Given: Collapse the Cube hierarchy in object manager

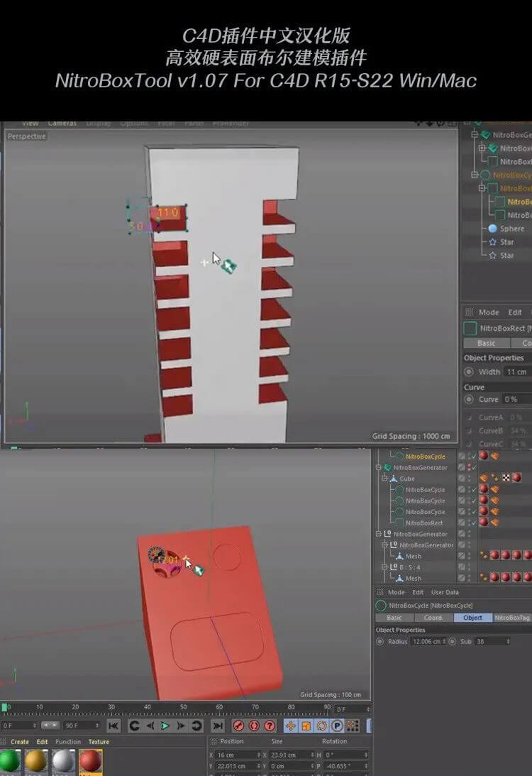Looking at the screenshot, I should [x=385, y=479].
